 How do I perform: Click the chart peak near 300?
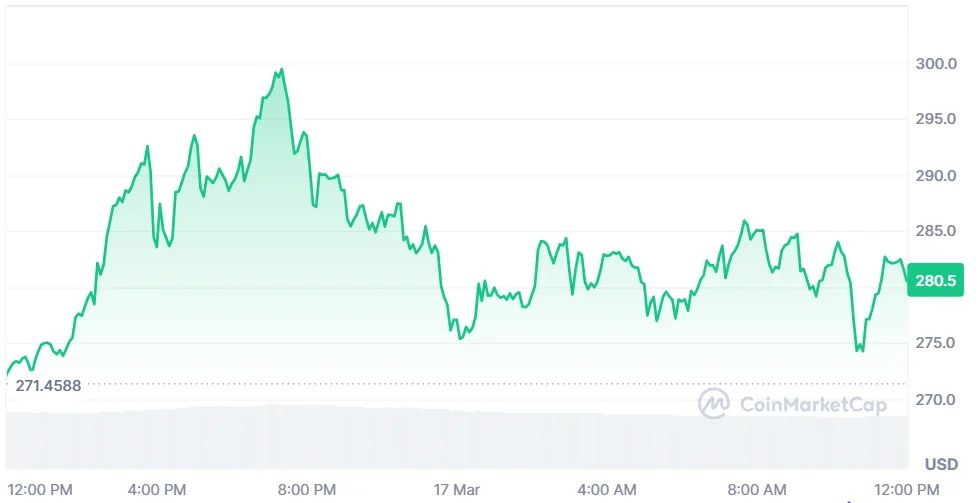pos(282,70)
